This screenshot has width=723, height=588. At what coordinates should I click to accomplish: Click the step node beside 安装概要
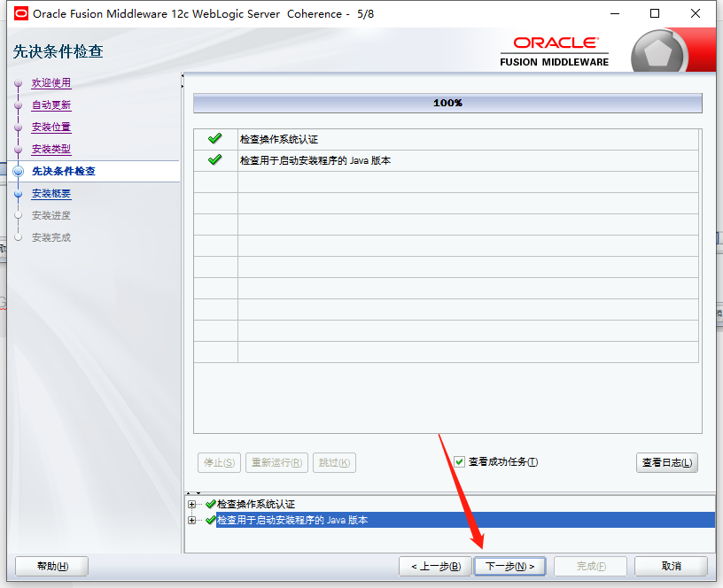coord(17,193)
